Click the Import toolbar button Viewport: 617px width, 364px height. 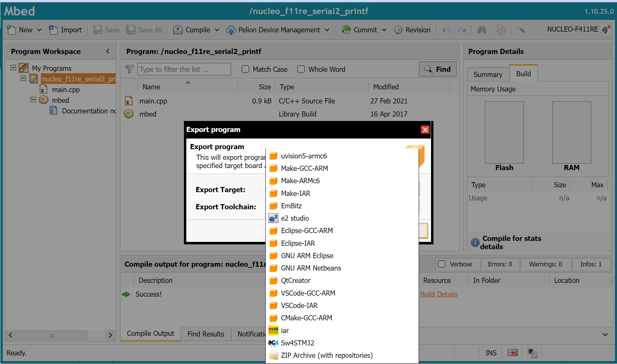[65, 30]
